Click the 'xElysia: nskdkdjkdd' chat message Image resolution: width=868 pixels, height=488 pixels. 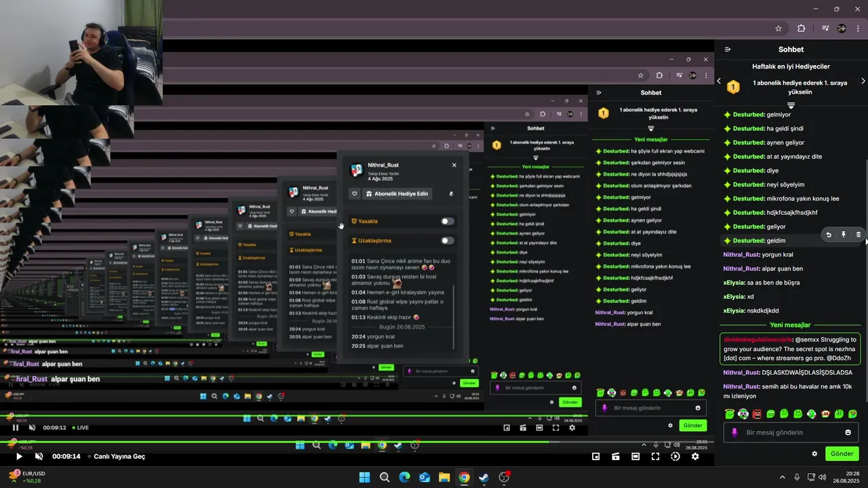point(751,310)
